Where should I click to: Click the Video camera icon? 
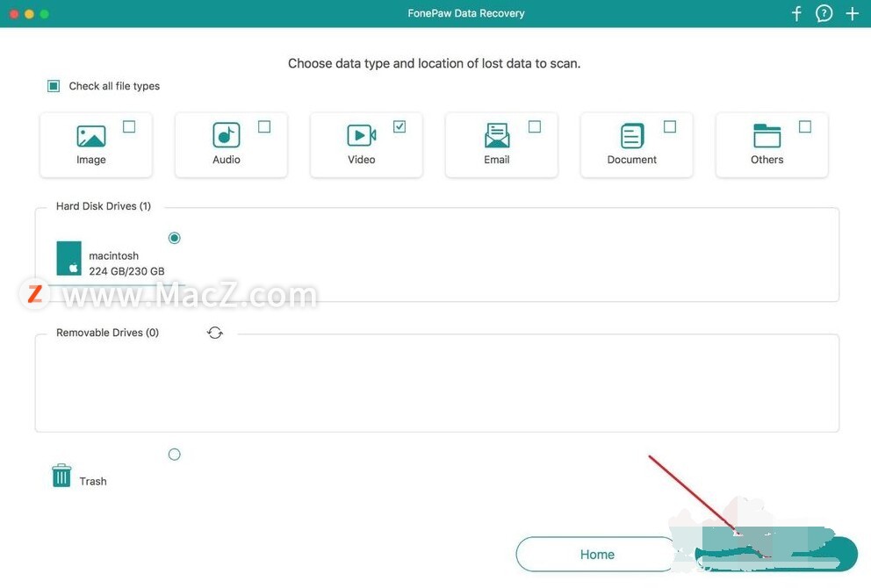click(362, 135)
